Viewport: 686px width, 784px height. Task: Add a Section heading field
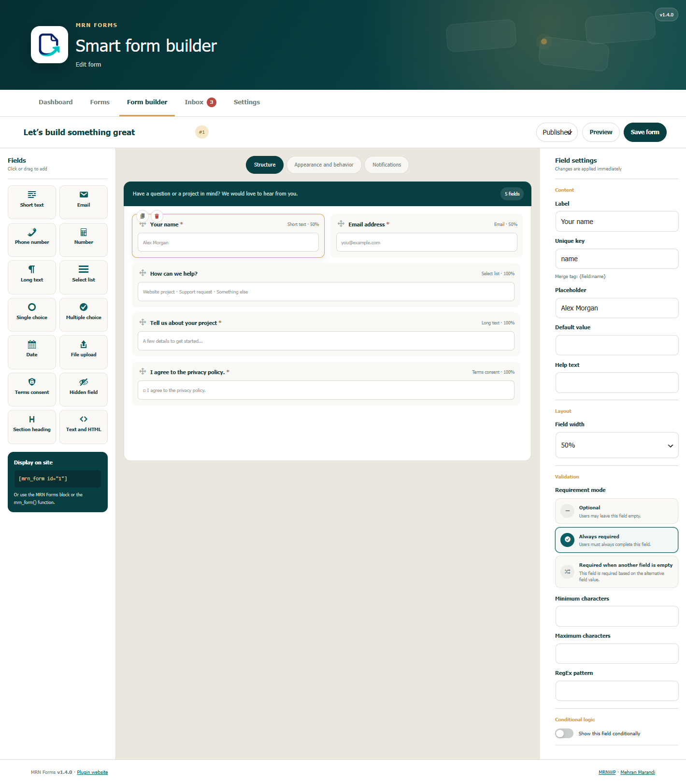pos(32,427)
